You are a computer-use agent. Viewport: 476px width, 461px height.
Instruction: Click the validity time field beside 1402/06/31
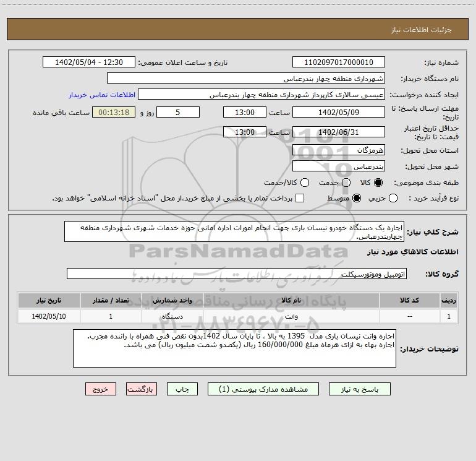pos(245,132)
